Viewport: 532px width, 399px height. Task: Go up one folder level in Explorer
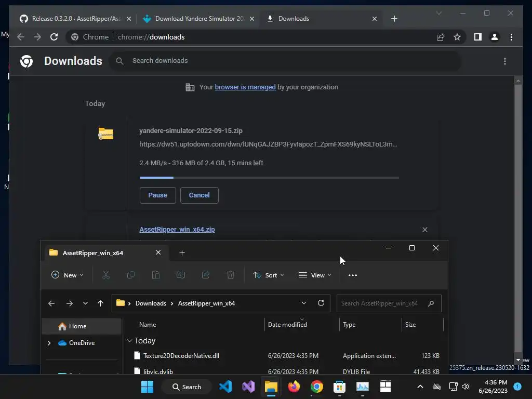coord(100,303)
